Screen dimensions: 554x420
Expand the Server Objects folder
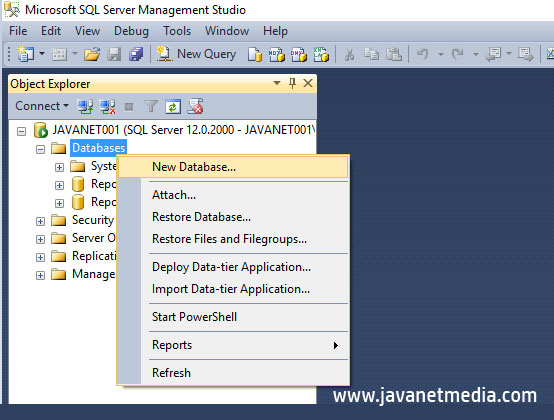(x=41, y=239)
